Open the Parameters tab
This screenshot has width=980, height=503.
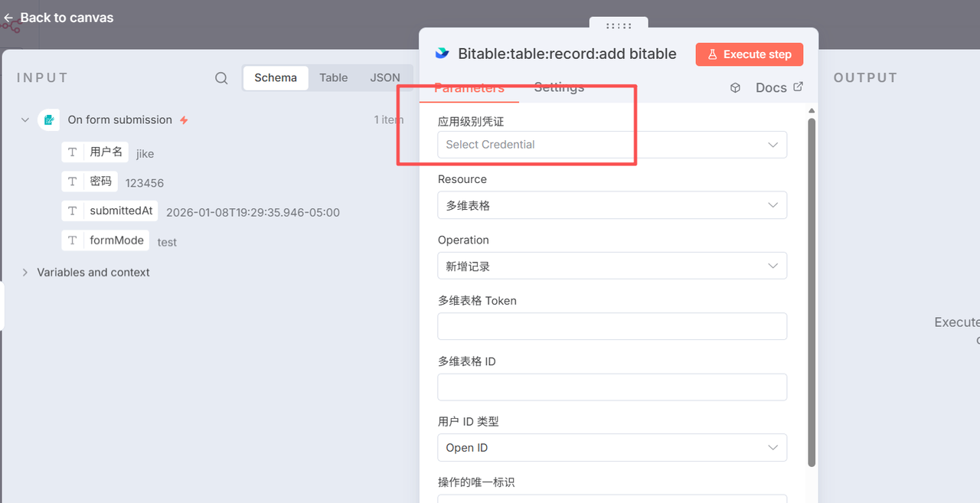(469, 88)
